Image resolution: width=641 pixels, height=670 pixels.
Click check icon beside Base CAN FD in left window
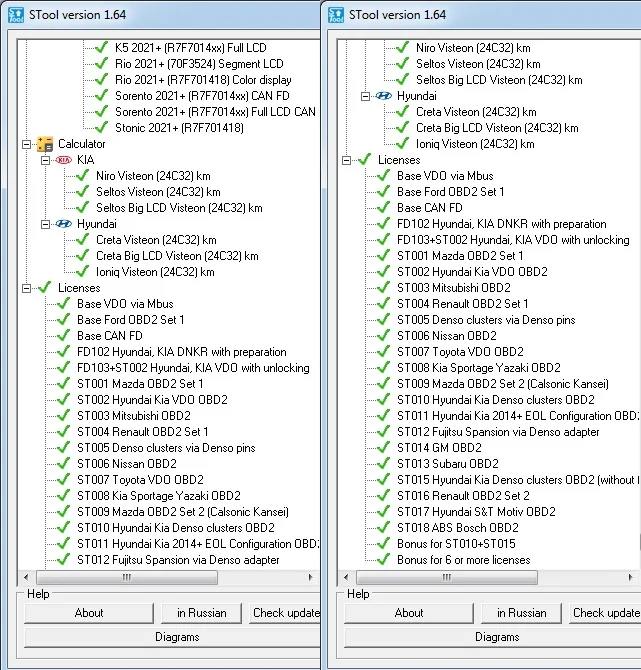click(x=63, y=335)
